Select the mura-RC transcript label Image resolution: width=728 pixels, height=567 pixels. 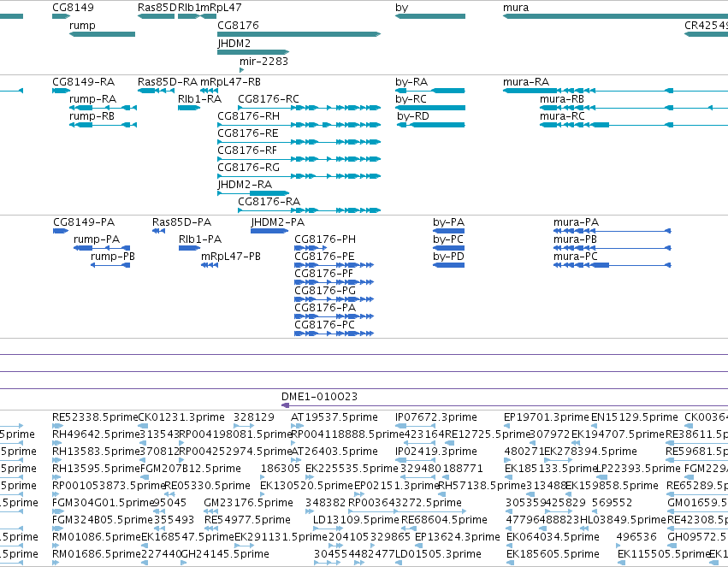pos(562,116)
